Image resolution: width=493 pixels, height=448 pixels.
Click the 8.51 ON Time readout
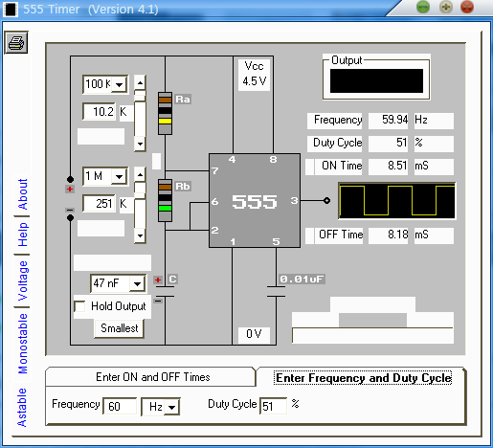click(x=389, y=167)
